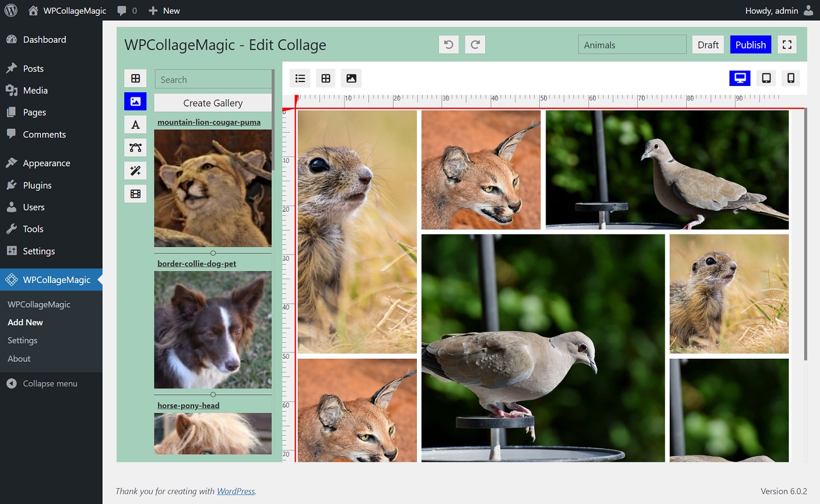Select the bezier path tool
Screen dimensions: 820x504
tap(135, 147)
